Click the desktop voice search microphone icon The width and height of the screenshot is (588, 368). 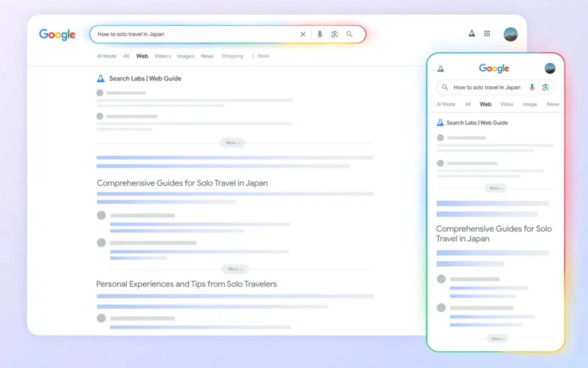(320, 34)
